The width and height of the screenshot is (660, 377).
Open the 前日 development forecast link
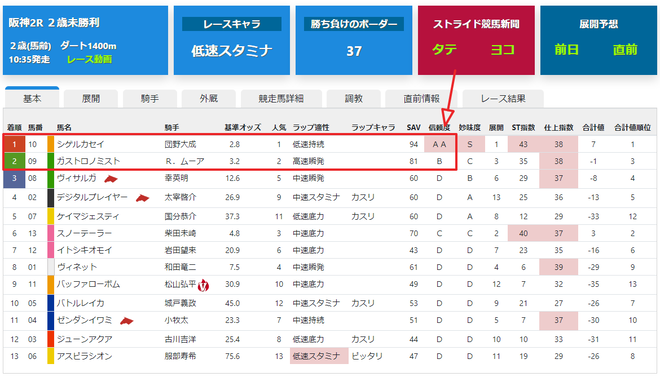567,50
